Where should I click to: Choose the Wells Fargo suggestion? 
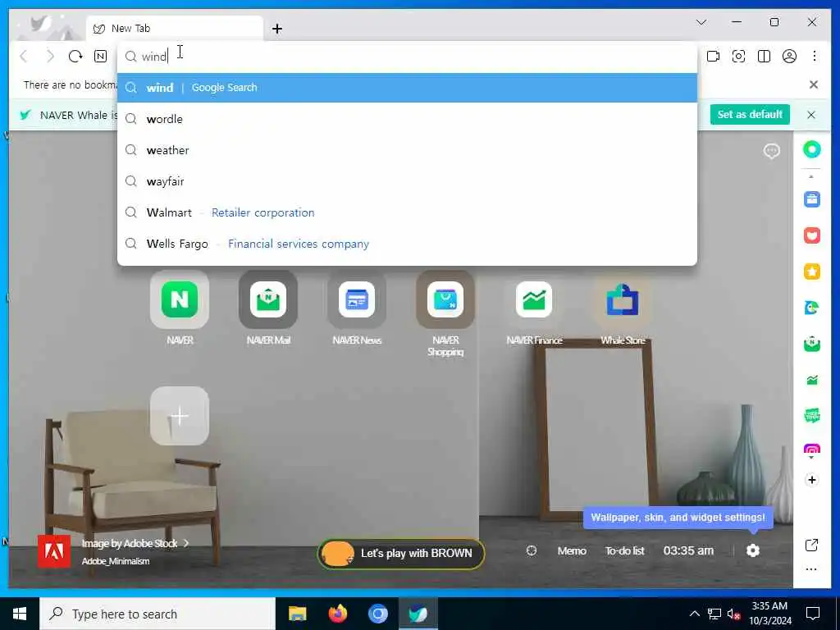[x=407, y=244]
